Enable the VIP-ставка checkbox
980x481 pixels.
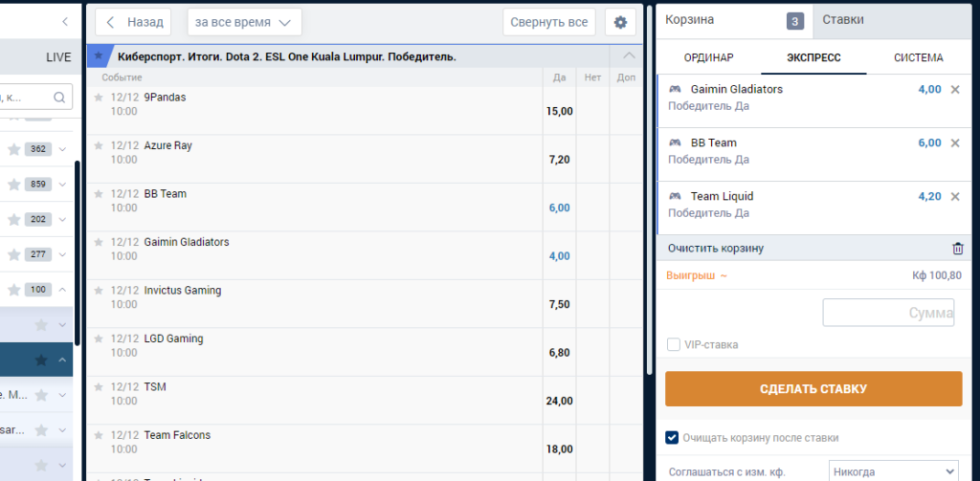click(x=673, y=344)
